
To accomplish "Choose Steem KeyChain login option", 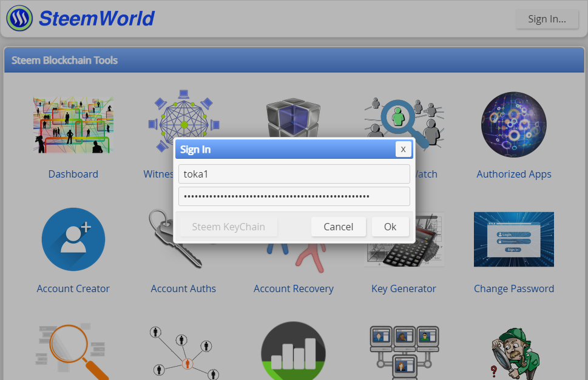I will click(228, 227).
